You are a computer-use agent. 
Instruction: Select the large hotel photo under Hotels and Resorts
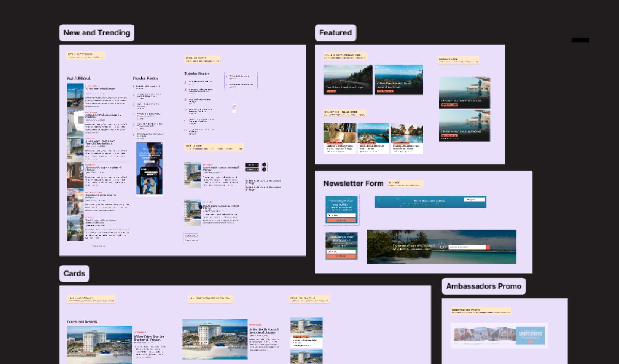tap(100, 345)
